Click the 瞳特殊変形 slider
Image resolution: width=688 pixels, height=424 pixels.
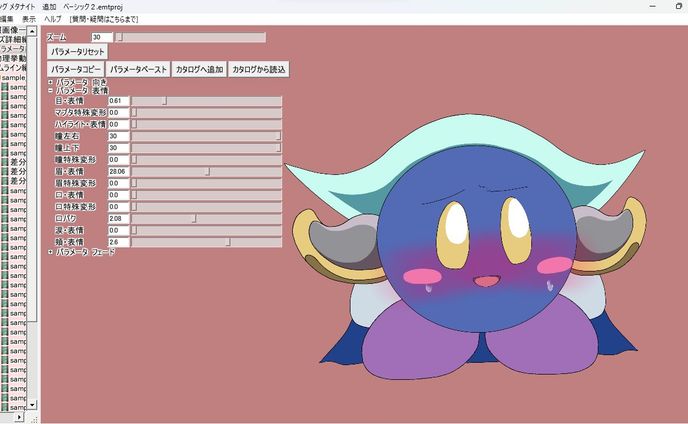207,160
